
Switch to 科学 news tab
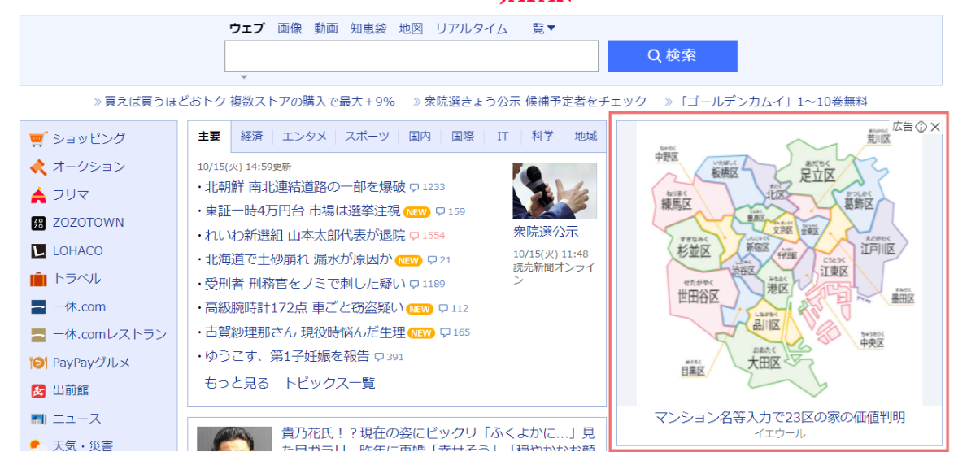pos(543,137)
